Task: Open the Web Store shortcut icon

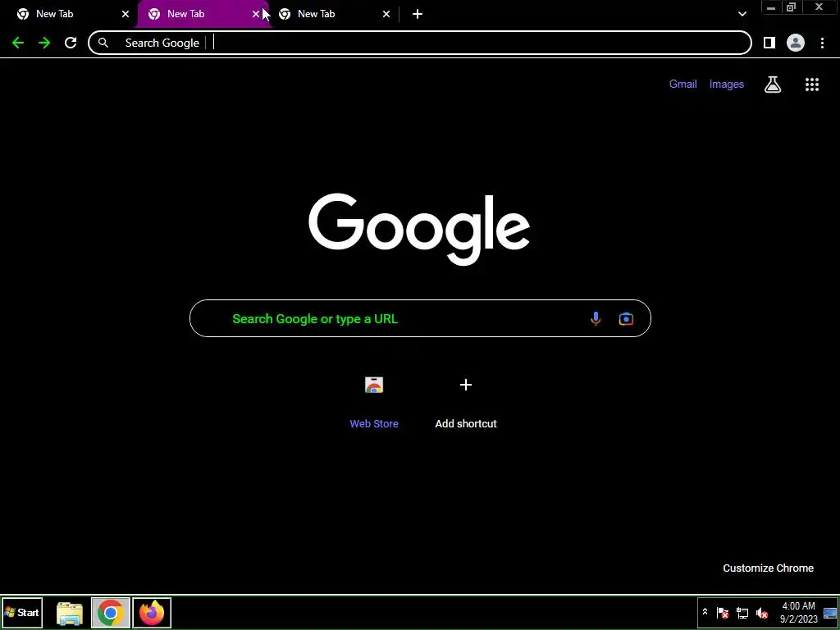Action: pos(374,385)
